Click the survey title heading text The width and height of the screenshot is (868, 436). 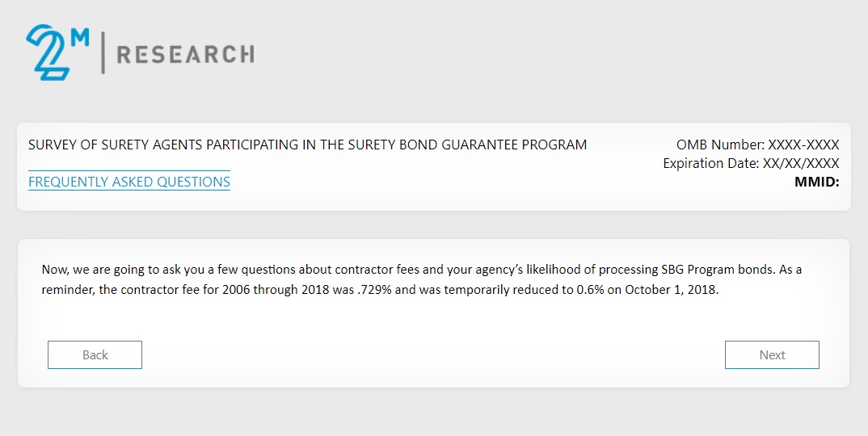307,145
